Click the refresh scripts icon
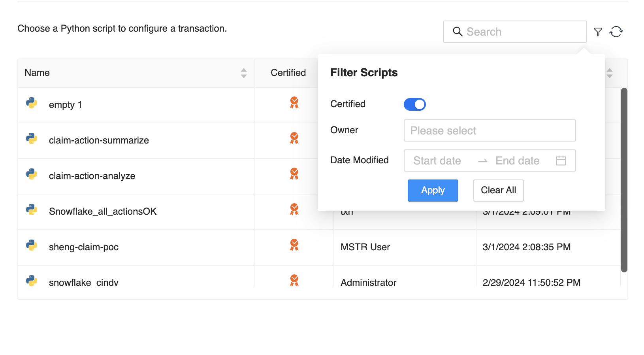 coord(616,32)
